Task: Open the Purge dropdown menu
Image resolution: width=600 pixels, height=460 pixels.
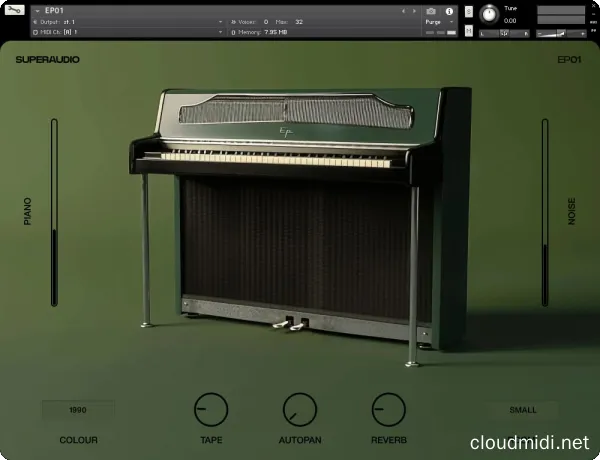Action: pyautogui.click(x=438, y=21)
